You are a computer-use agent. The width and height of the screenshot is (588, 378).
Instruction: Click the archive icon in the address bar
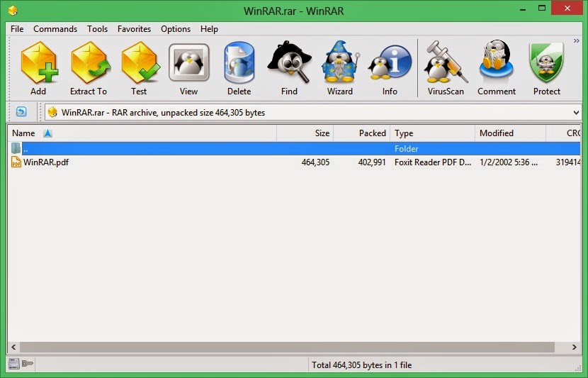[52, 112]
